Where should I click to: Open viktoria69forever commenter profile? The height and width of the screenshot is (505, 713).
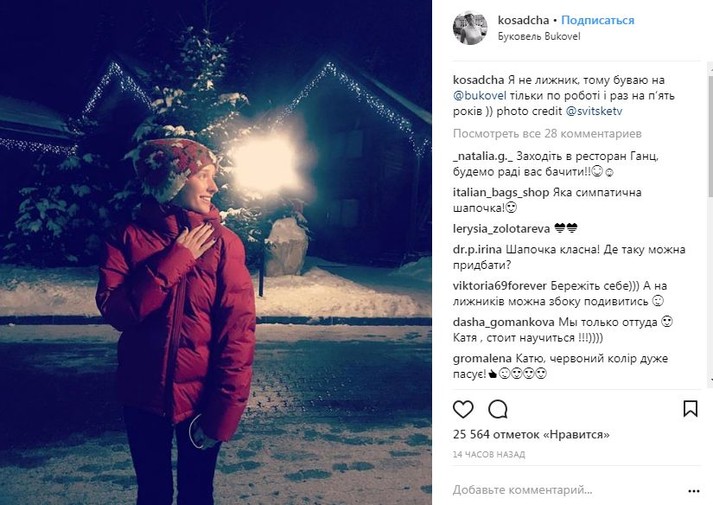pyautogui.click(x=500, y=286)
